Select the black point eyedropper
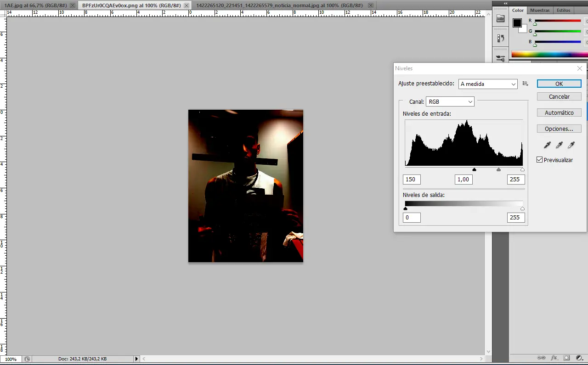The height and width of the screenshot is (365, 588). click(x=547, y=145)
